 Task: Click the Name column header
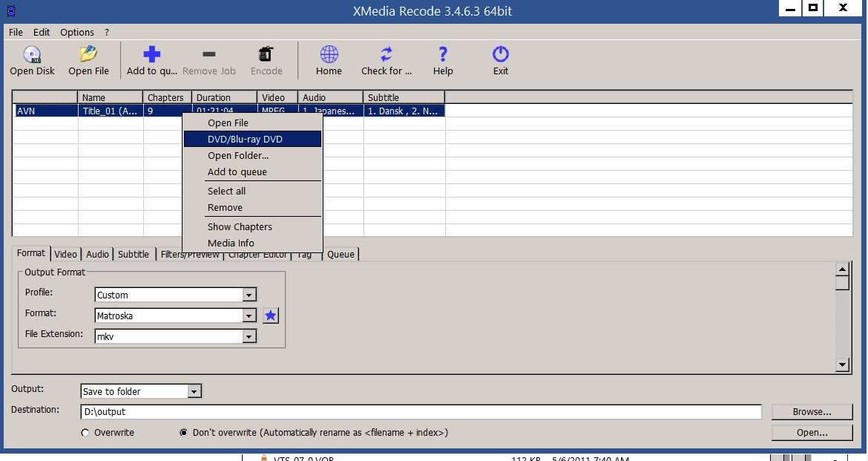coord(110,97)
